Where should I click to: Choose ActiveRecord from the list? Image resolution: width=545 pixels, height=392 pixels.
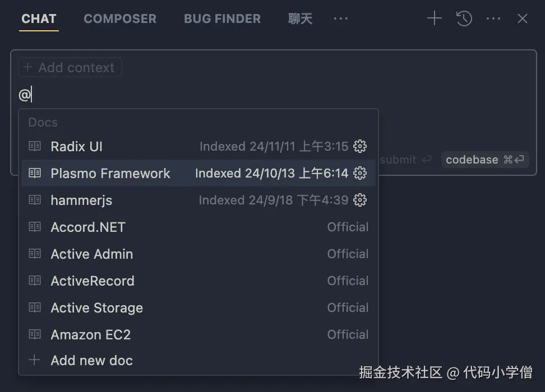(93, 281)
